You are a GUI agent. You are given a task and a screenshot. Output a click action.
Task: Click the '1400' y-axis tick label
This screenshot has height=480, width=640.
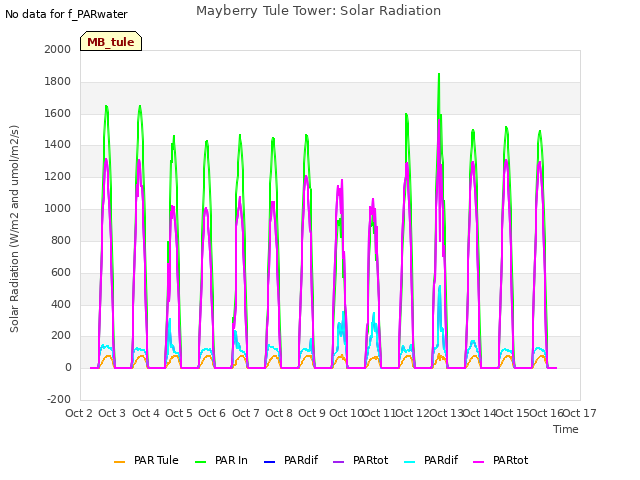click(x=58, y=144)
